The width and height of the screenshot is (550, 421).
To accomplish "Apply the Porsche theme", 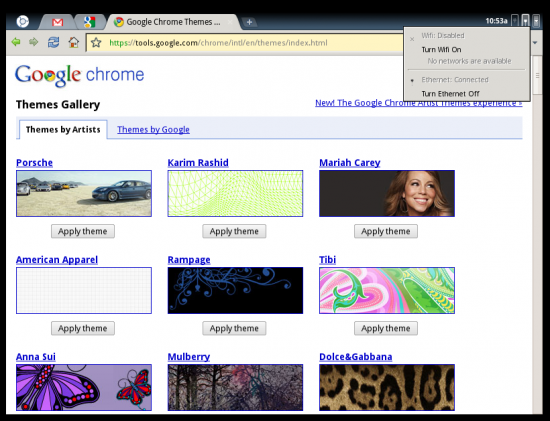I will (83, 231).
